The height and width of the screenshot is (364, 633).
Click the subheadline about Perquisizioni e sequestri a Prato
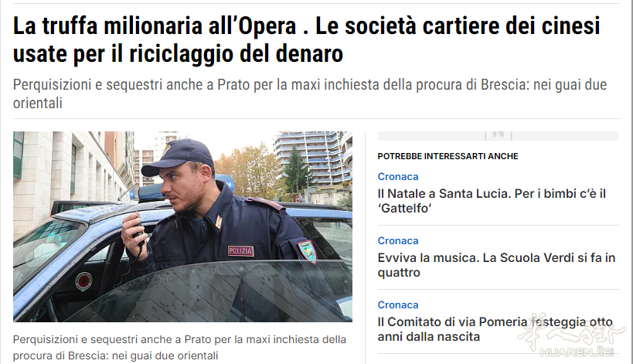310,94
